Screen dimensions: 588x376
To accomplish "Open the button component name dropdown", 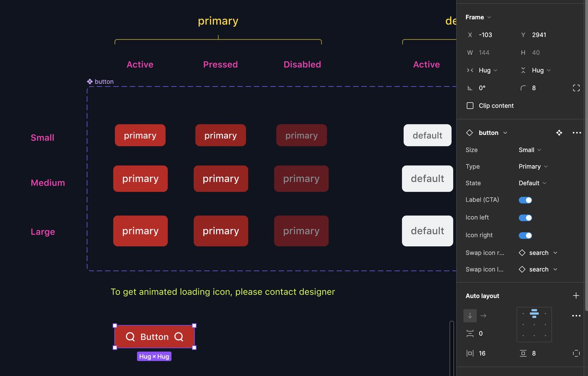I will [x=493, y=133].
